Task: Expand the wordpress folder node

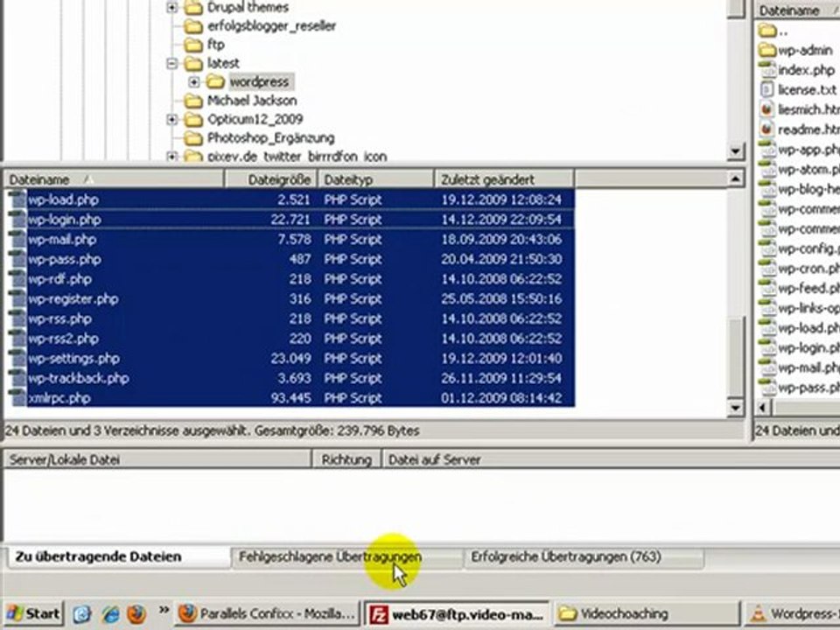Action: pyautogui.click(x=194, y=82)
